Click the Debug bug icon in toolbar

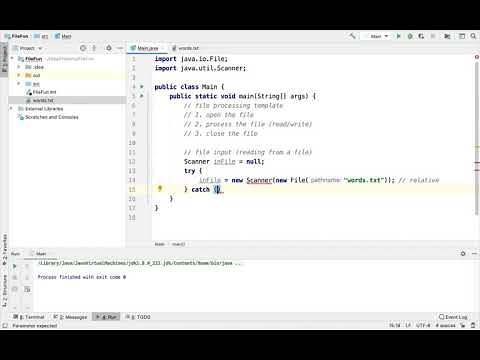point(410,36)
